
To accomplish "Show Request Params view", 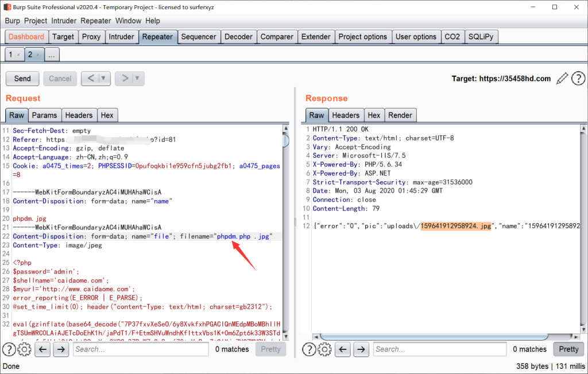I will pos(44,115).
